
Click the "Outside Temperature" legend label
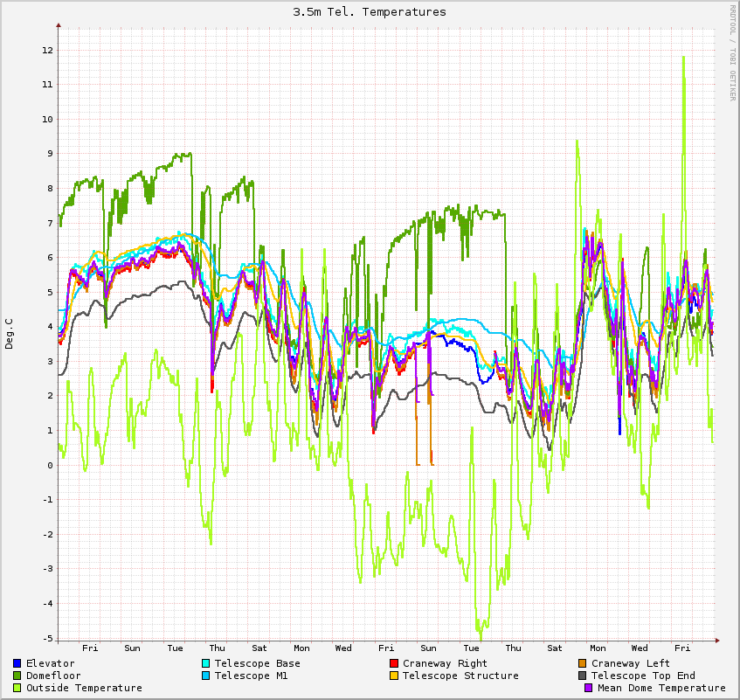coord(84,688)
